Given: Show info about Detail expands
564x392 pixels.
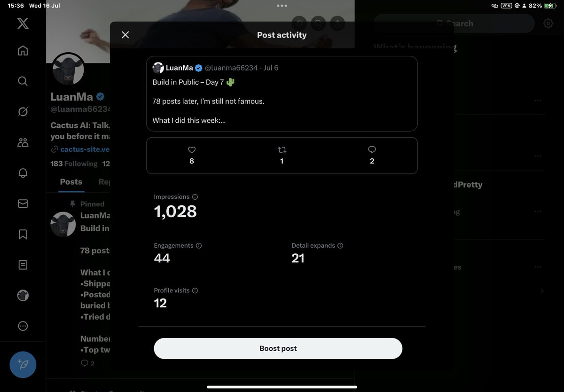Looking at the screenshot, I should pyautogui.click(x=340, y=246).
